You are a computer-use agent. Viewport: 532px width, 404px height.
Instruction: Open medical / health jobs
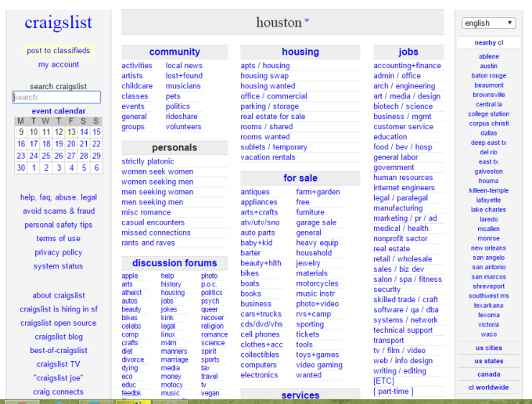coord(401,228)
